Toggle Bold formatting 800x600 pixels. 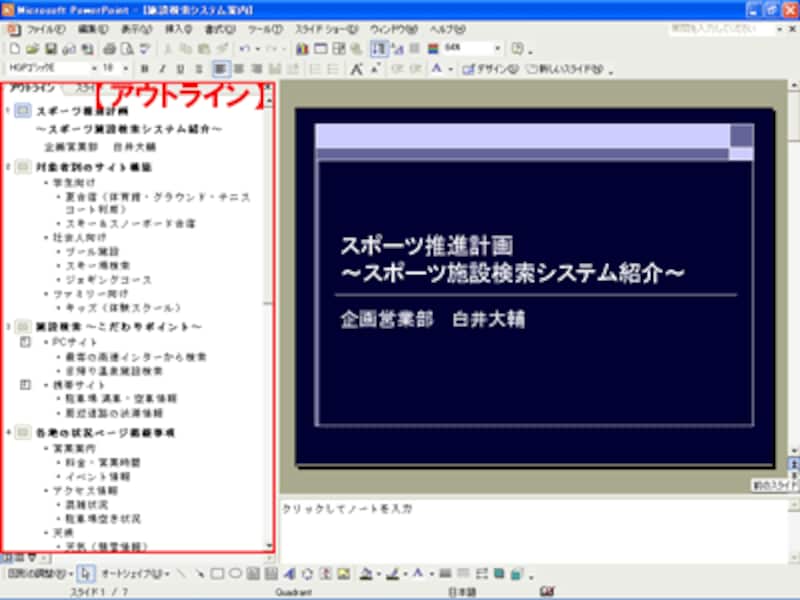[144, 69]
